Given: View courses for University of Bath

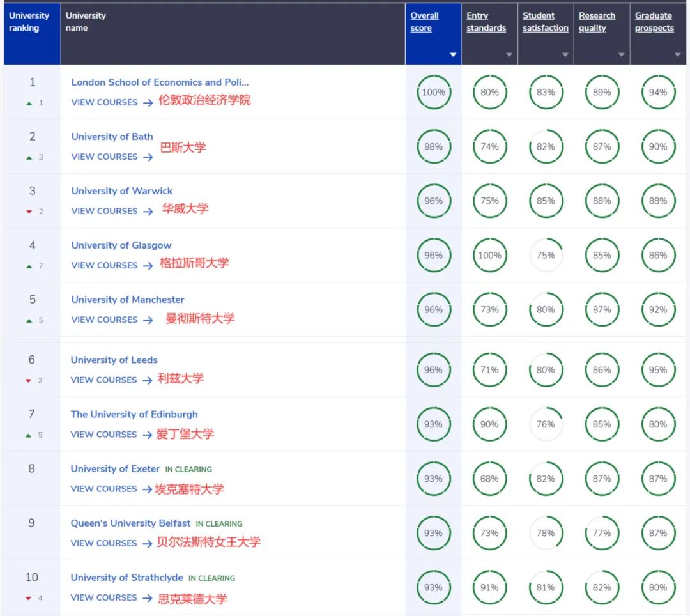Looking at the screenshot, I should click(112, 157).
